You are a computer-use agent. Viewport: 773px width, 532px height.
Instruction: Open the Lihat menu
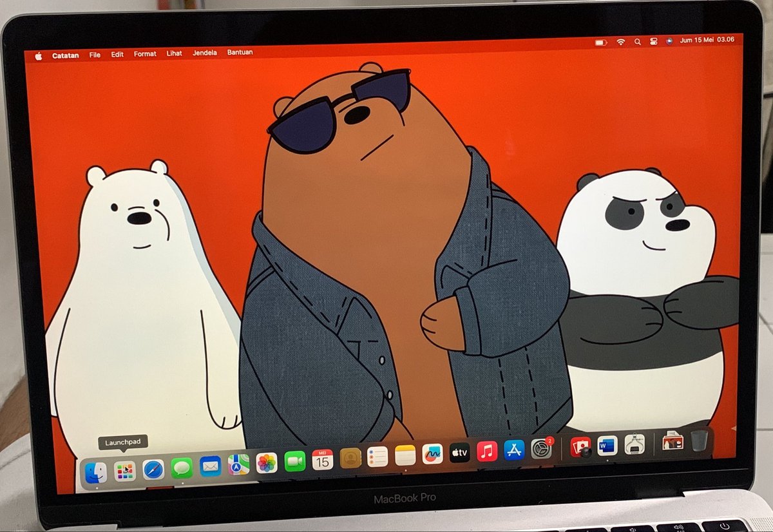pos(174,53)
